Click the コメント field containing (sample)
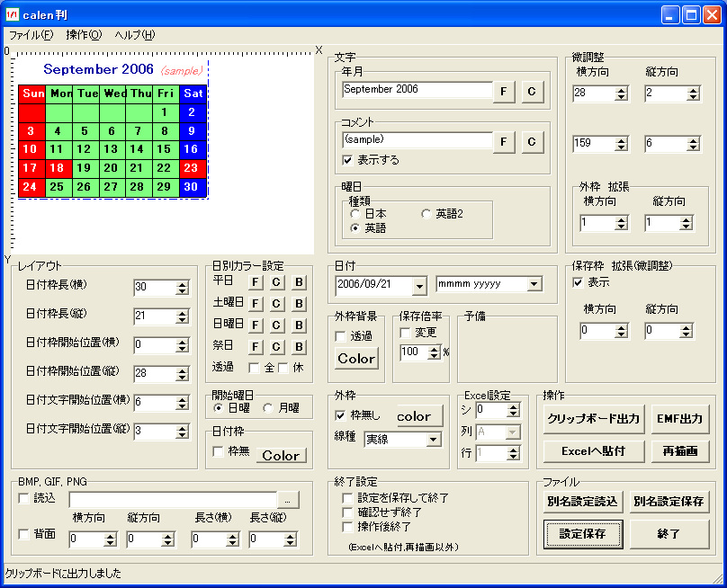Image resolution: width=727 pixels, height=588 pixels. pyautogui.click(x=417, y=140)
